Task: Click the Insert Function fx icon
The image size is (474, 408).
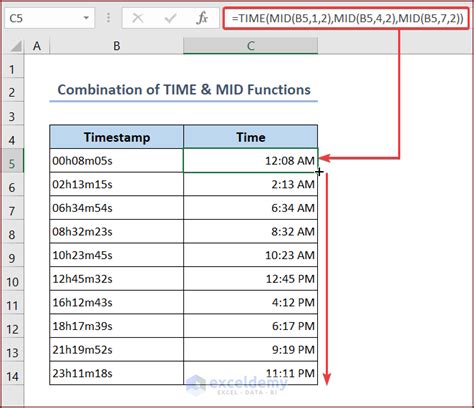Action: pyautogui.click(x=202, y=18)
